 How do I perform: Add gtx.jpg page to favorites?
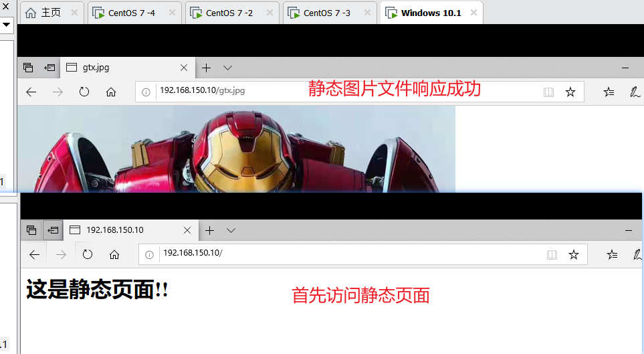click(570, 92)
